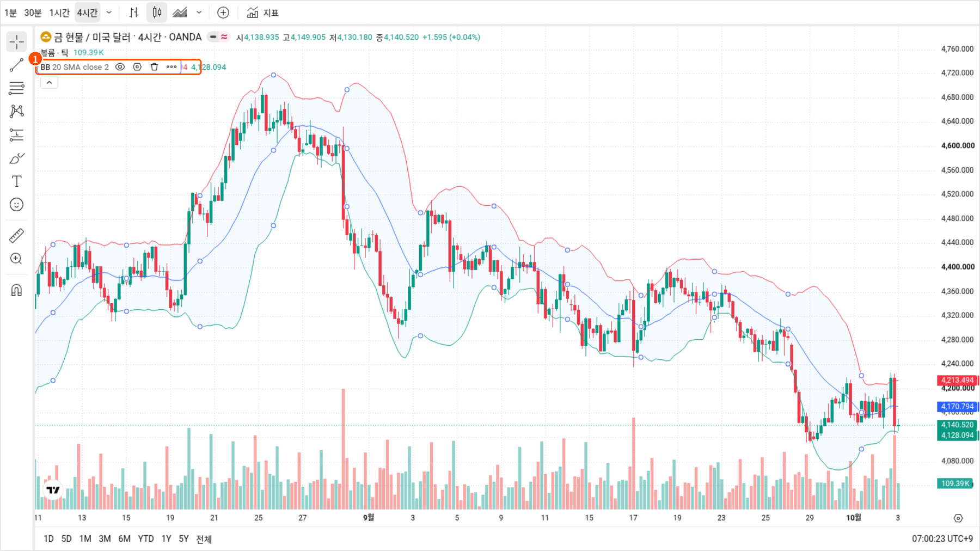Set range to YTD
Image resolution: width=980 pixels, height=551 pixels.
pos(146,538)
